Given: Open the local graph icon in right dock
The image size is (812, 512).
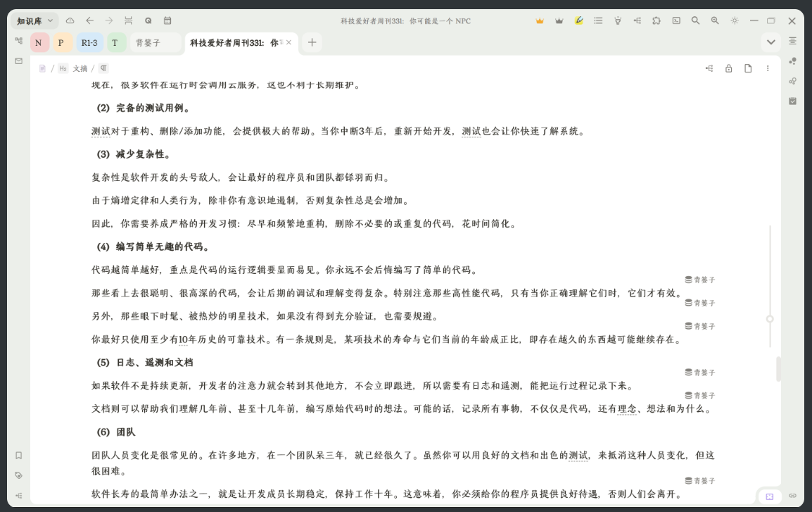Looking at the screenshot, I should [x=792, y=81].
